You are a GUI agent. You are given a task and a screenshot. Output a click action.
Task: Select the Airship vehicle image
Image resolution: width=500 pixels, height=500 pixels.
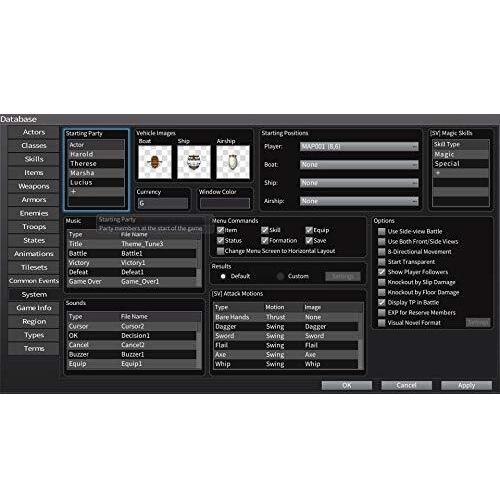coord(233,162)
